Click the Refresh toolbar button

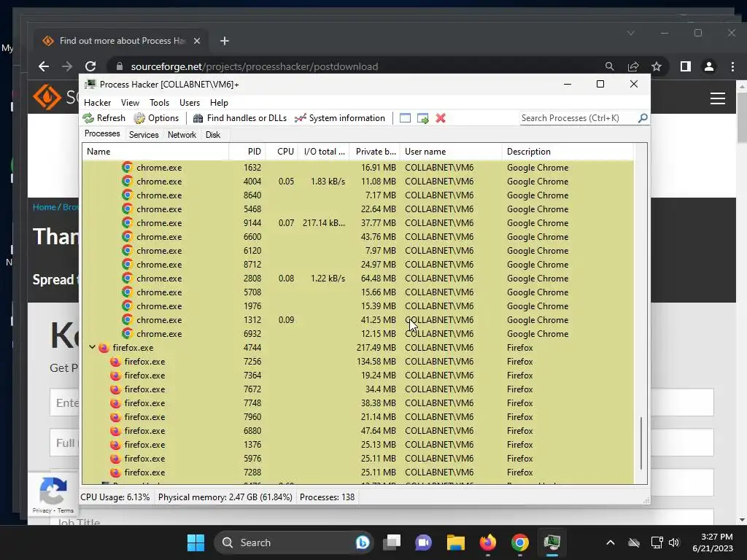click(x=104, y=118)
